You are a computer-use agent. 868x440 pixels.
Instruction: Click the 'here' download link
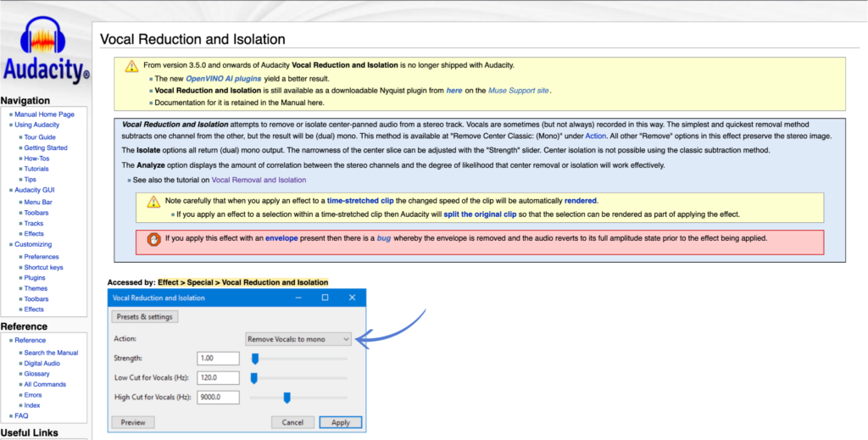tap(454, 91)
